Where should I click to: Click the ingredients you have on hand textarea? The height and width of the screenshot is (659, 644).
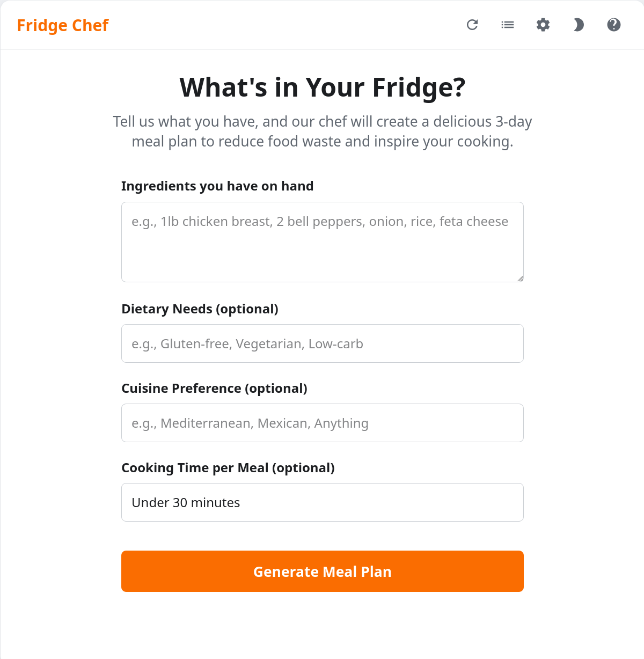[x=322, y=241]
